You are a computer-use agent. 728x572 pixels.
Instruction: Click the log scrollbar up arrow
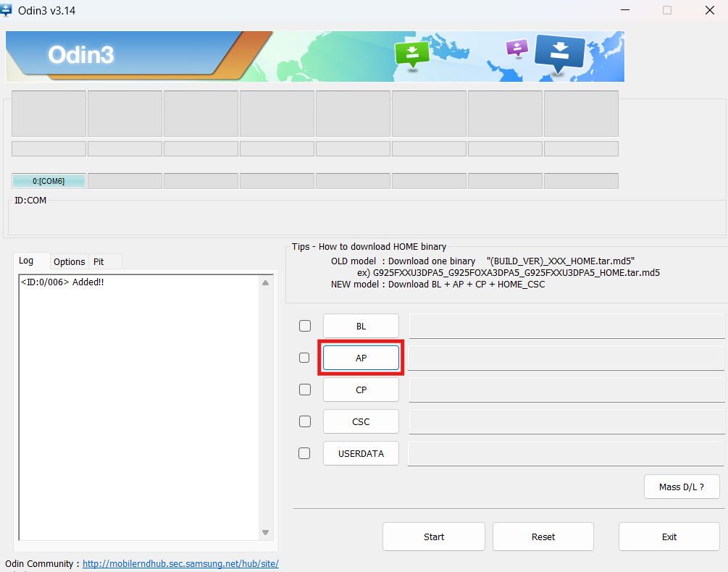pyautogui.click(x=266, y=282)
